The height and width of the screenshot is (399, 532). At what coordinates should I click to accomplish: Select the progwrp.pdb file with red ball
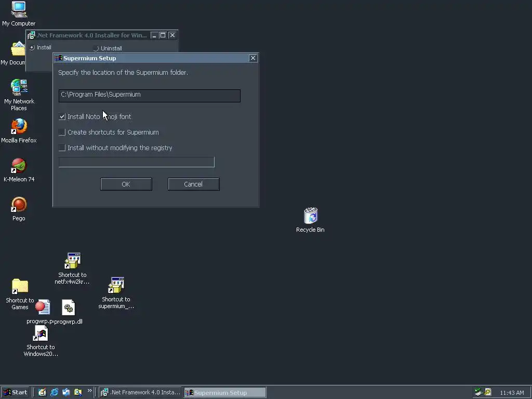click(43, 307)
